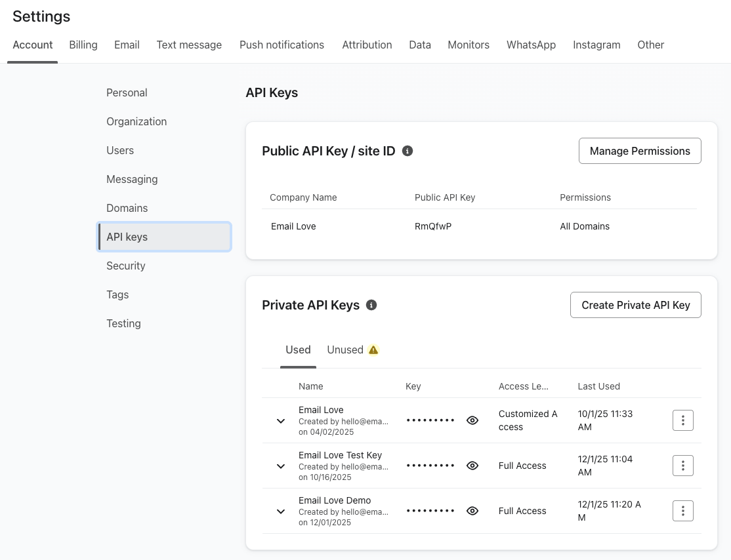Click the Email Love Test Key name

(340, 455)
